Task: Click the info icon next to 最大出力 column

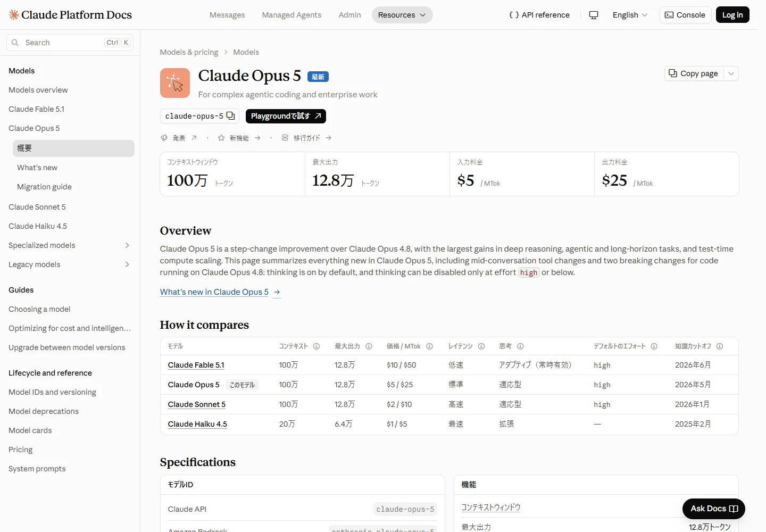Action: coord(369,346)
